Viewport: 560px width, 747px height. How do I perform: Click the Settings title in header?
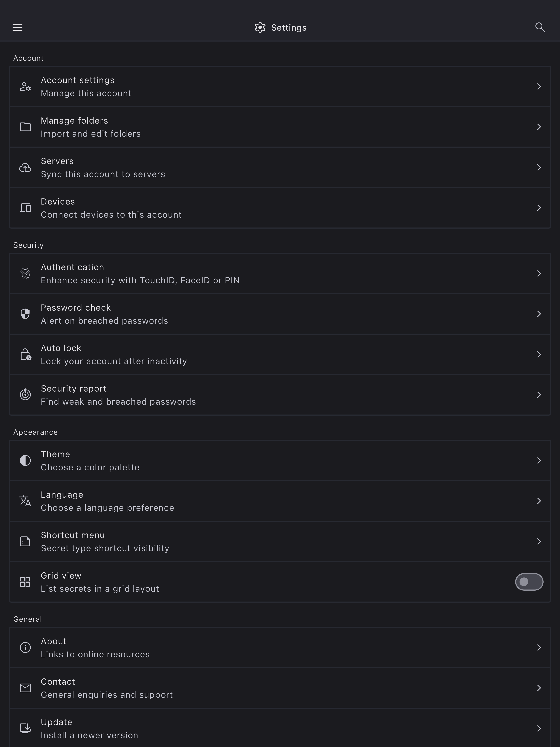[288, 28]
